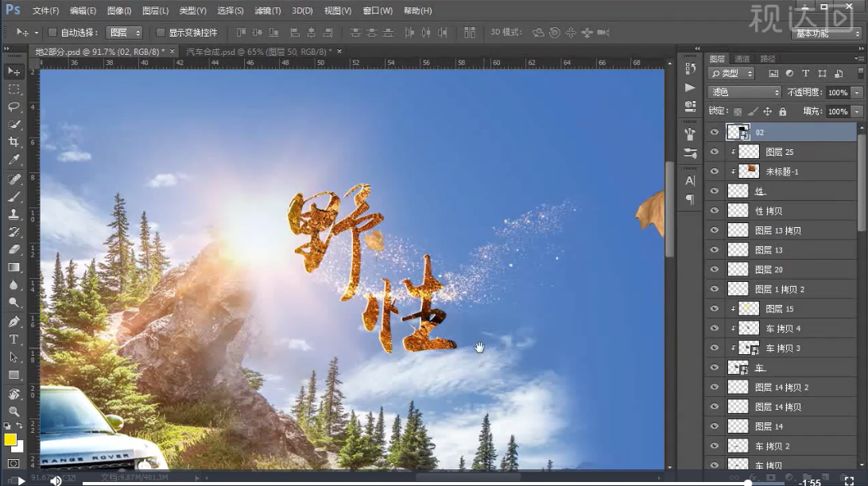868x486 pixels.
Task: Enable Show Transform Controls checkbox
Action: coord(161,33)
